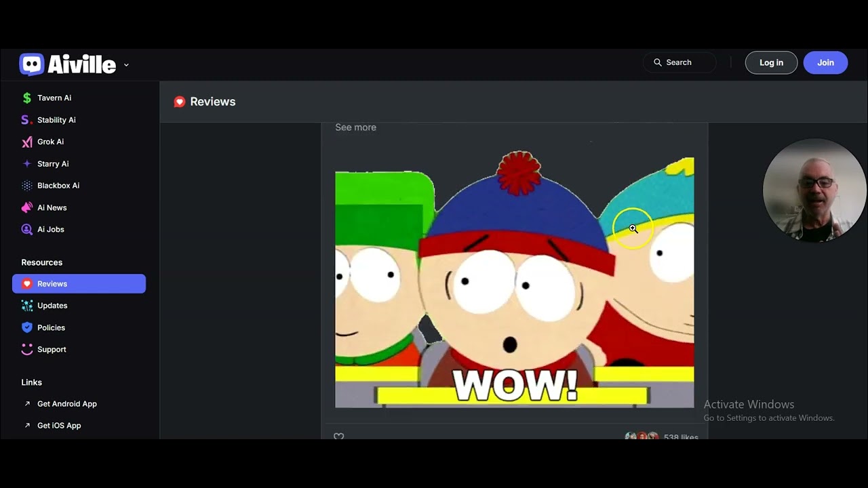
Task: Follow the Get iOS App link
Action: click(59, 426)
